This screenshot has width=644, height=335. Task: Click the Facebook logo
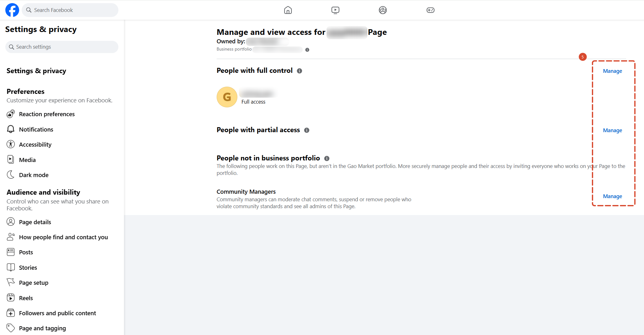(12, 10)
